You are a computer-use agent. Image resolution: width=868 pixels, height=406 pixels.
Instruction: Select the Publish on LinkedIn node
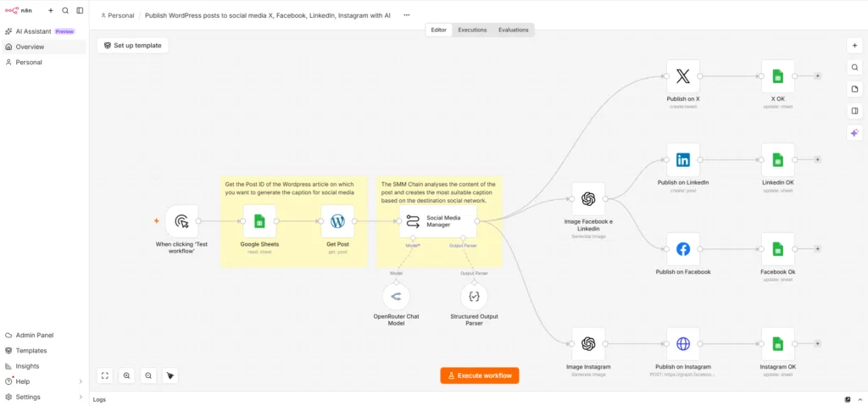(683, 160)
